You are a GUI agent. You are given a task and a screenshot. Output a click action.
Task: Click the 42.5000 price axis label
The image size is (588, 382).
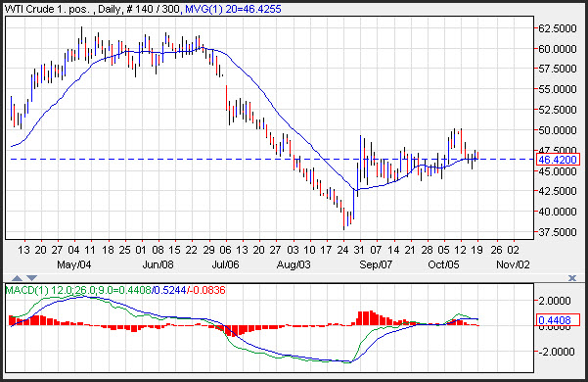558,191
